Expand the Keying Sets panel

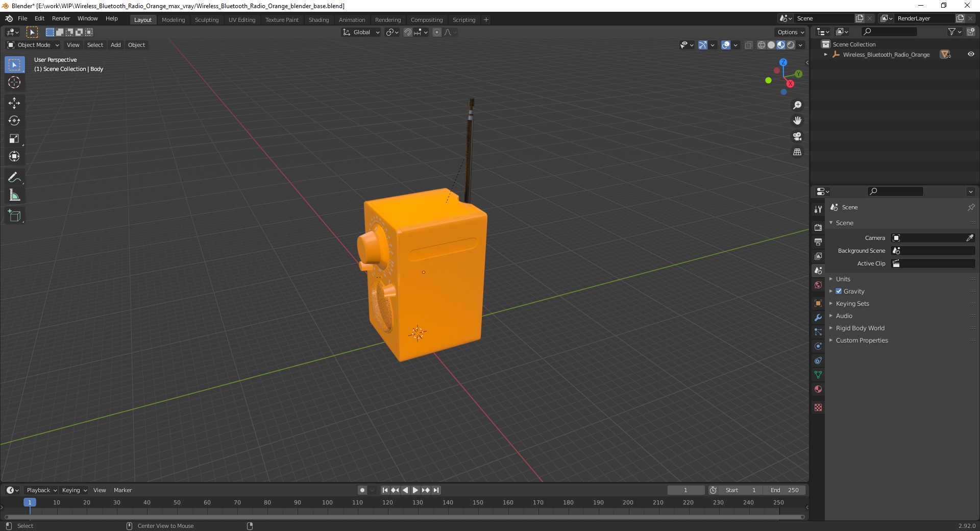(x=852, y=303)
